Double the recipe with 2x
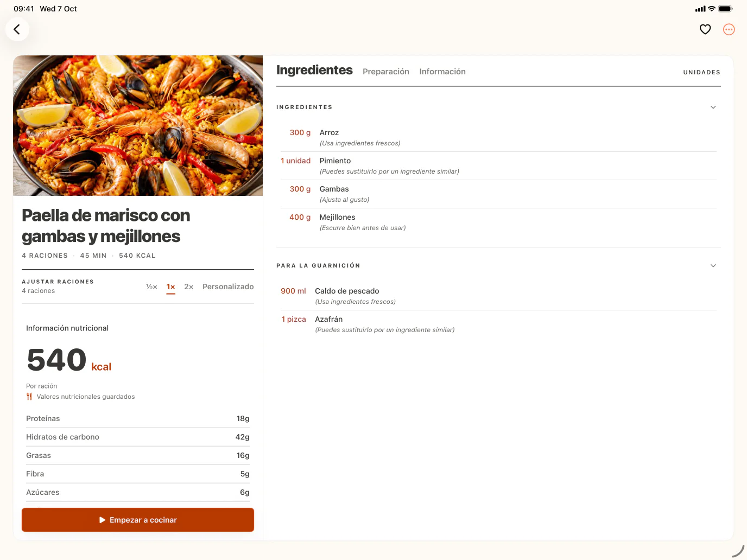 [188, 287]
